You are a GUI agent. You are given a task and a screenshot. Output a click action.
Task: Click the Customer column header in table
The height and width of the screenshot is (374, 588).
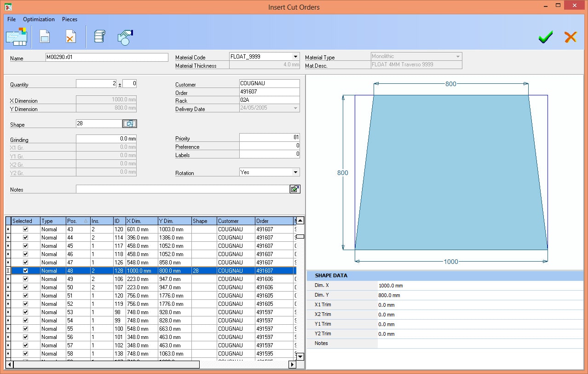(235, 221)
